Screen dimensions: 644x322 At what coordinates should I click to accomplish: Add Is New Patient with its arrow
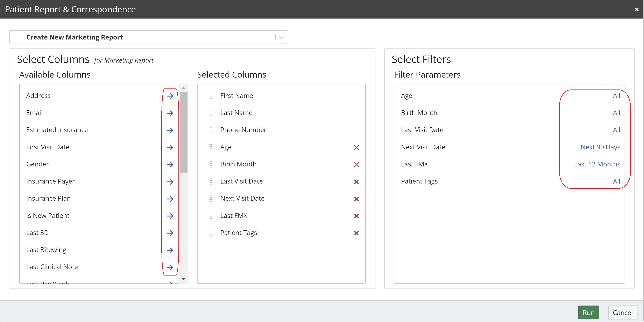click(x=170, y=216)
